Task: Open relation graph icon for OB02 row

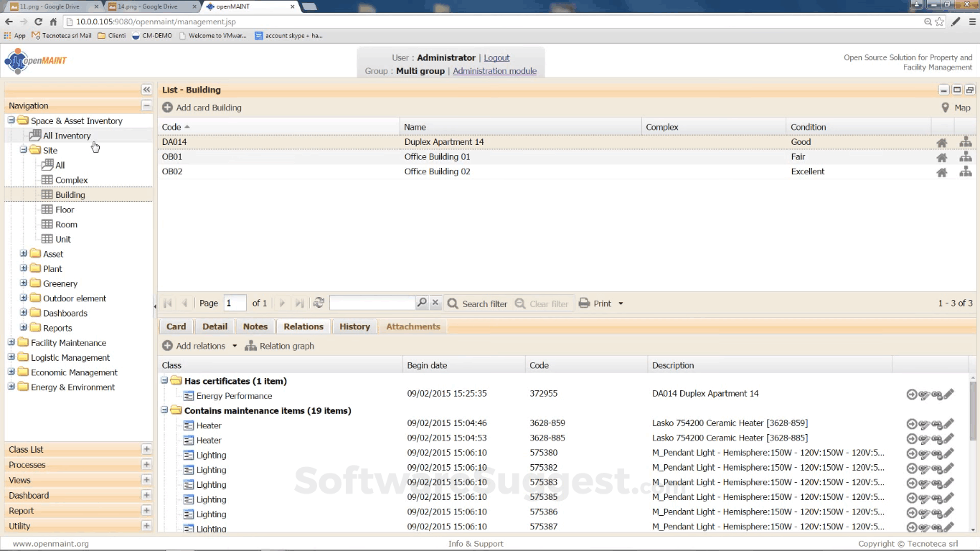Action: [x=966, y=172]
